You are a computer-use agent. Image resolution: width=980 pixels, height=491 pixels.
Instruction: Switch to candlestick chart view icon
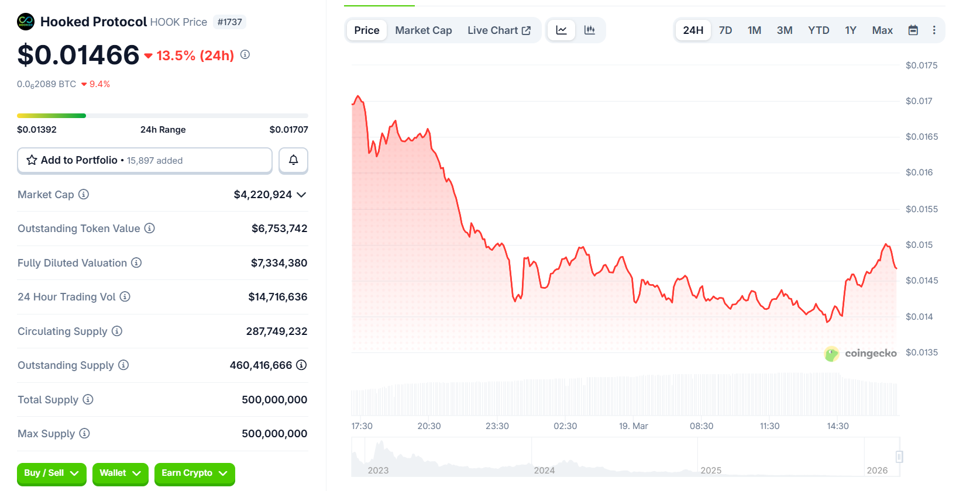point(590,30)
